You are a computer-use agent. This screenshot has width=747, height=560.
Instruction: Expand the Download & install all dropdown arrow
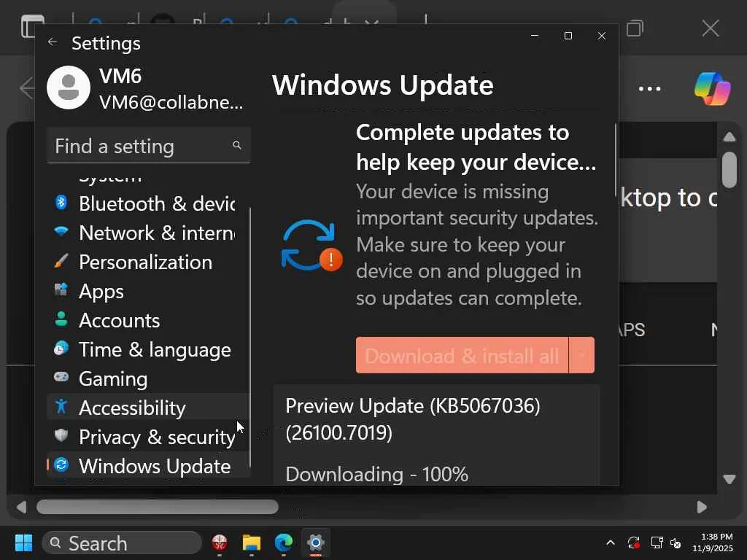pyautogui.click(x=581, y=356)
